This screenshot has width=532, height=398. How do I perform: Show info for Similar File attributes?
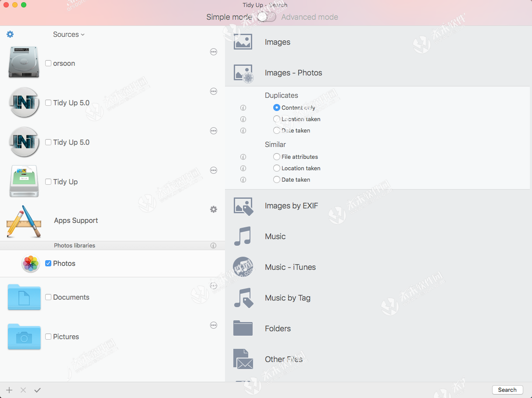[243, 157]
